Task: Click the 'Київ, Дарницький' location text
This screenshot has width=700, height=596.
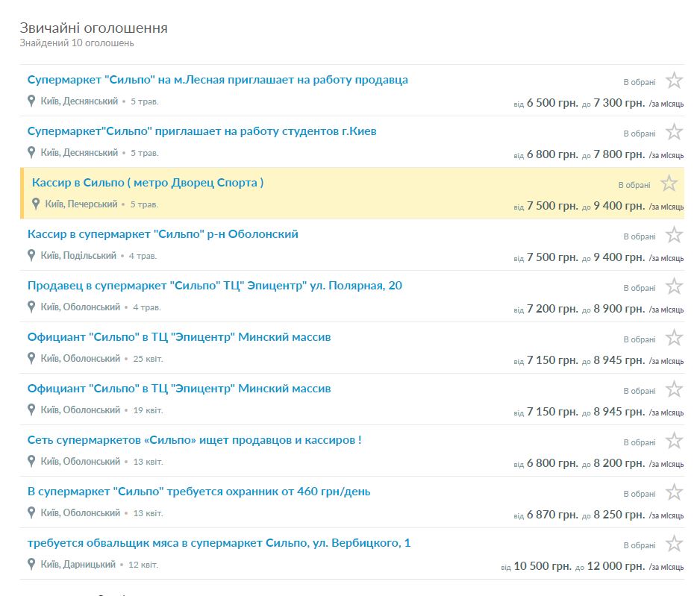Action: [x=78, y=565]
